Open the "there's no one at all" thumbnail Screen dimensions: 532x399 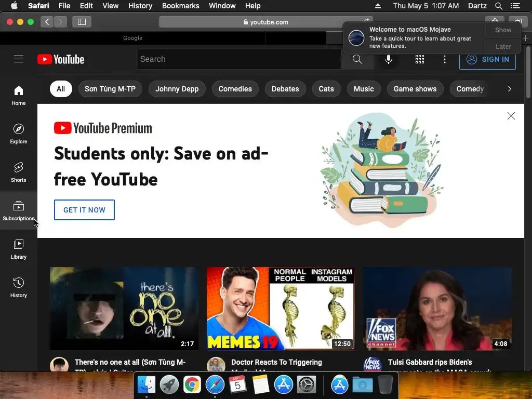tap(124, 309)
